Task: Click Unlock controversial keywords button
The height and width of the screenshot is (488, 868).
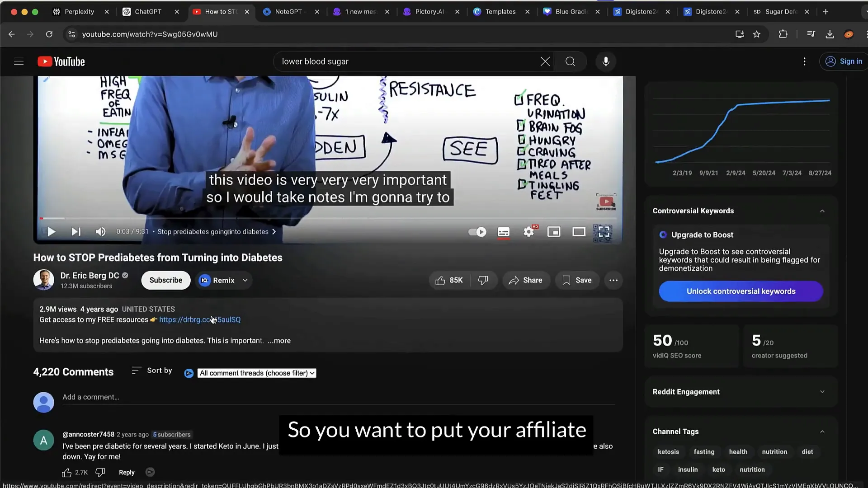Action: pos(741,291)
